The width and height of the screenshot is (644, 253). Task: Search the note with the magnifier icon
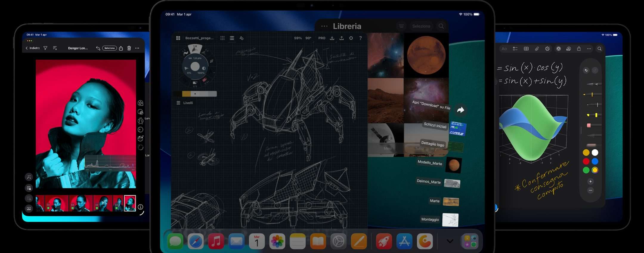pyautogui.click(x=599, y=49)
